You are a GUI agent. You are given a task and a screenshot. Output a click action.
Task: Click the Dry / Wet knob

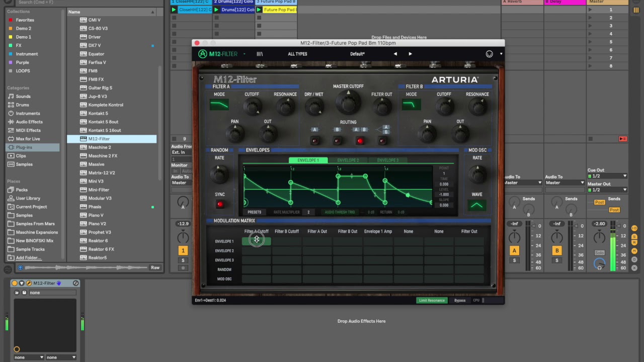314,107
